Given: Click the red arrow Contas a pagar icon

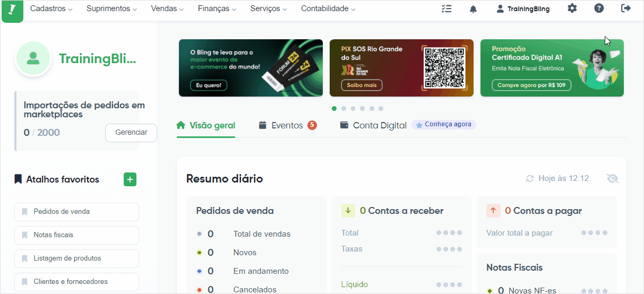Looking at the screenshot, I should click(493, 211).
